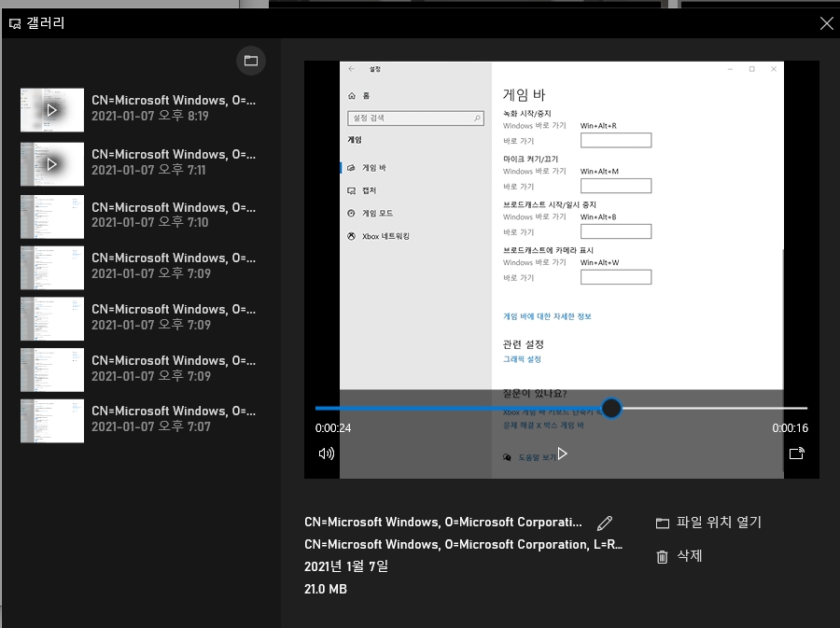
Task: Click the cast to device icon
Action: [797, 454]
